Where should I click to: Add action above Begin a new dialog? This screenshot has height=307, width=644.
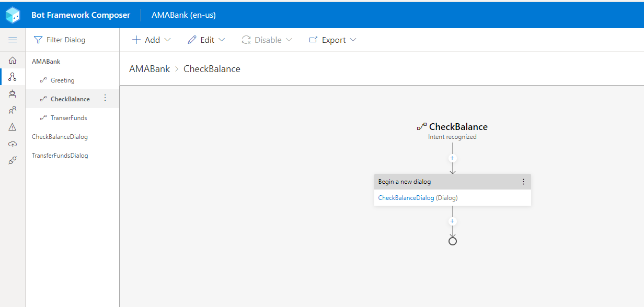pos(453,158)
